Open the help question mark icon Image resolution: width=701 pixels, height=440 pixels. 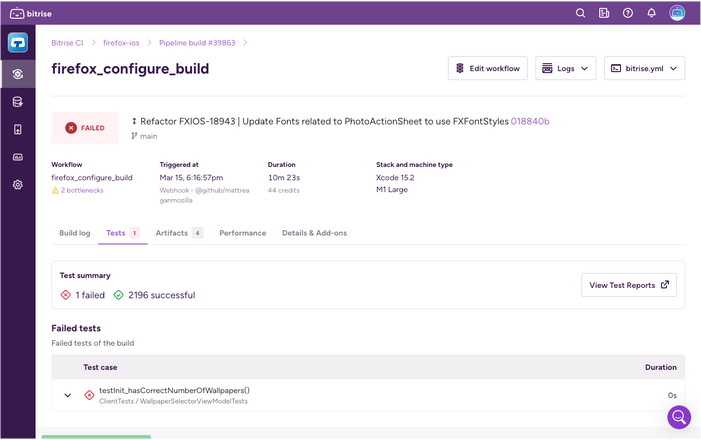tap(628, 13)
